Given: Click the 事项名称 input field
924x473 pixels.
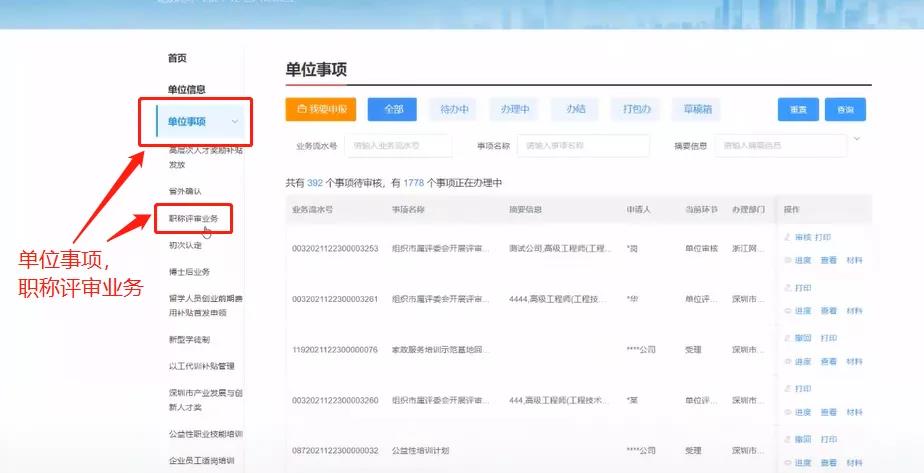Looking at the screenshot, I should click(584, 146).
